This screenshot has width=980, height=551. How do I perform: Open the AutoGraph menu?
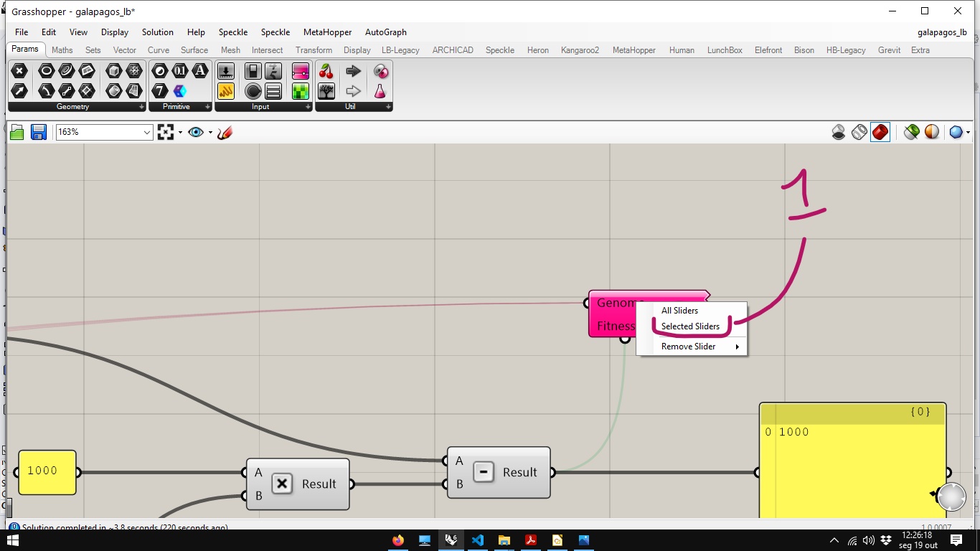(386, 32)
